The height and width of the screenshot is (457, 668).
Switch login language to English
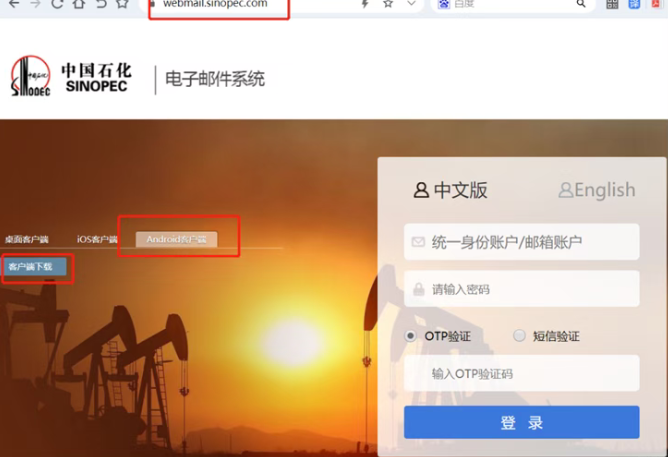pyautogui.click(x=597, y=190)
